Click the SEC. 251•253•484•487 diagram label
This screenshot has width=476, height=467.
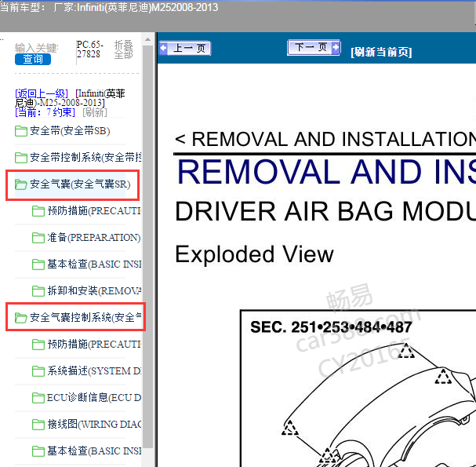click(x=331, y=327)
